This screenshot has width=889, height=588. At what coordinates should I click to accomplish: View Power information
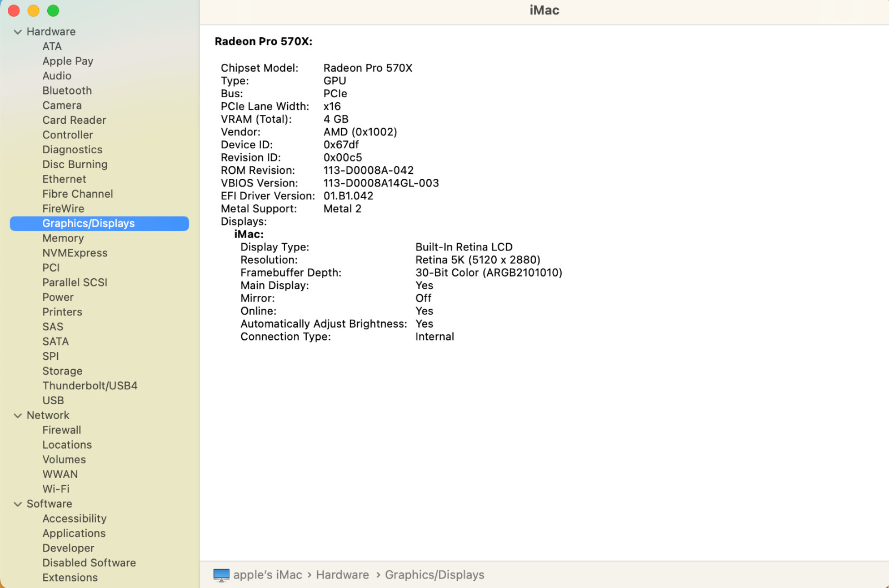coord(58,297)
